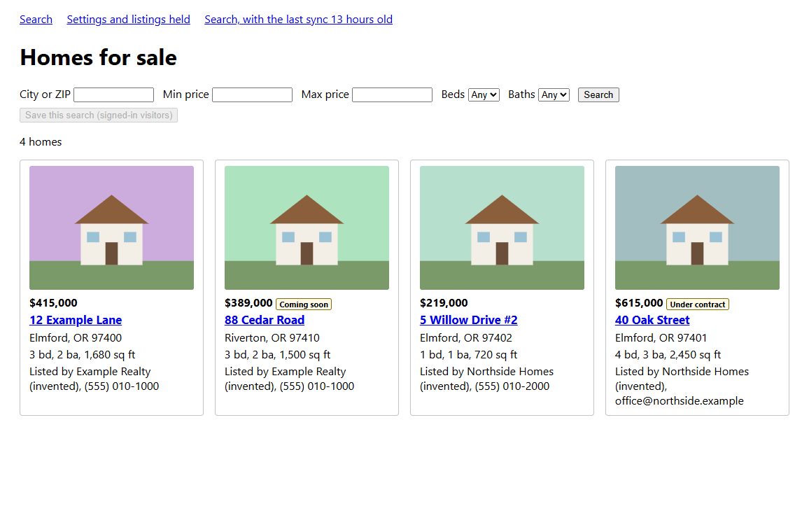Click the $415,000 price
Screen dimensions: 809x532
54,303
